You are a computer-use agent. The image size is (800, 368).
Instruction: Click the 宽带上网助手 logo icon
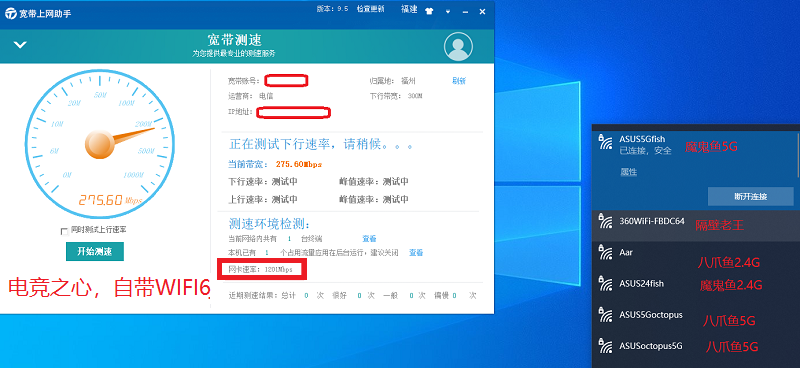point(11,13)
